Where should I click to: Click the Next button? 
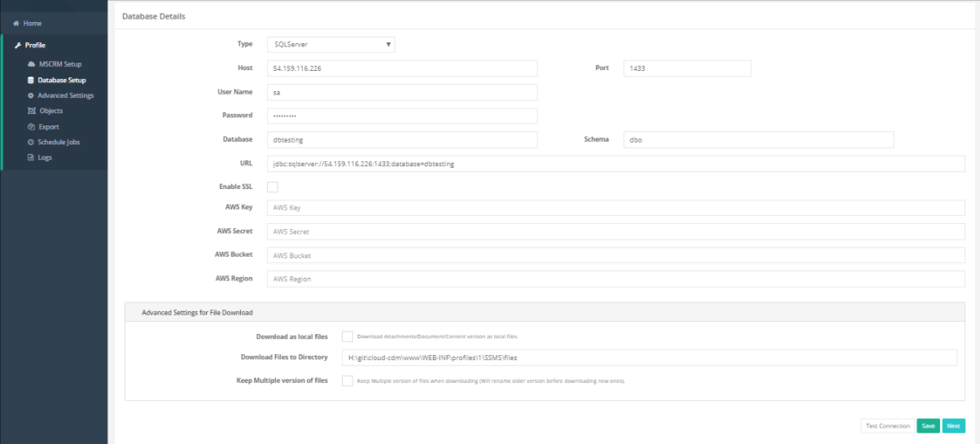953,426
